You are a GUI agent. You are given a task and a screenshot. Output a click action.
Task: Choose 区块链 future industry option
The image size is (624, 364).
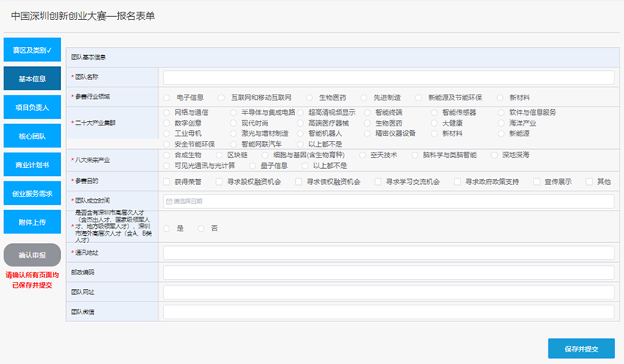point(220,155)
